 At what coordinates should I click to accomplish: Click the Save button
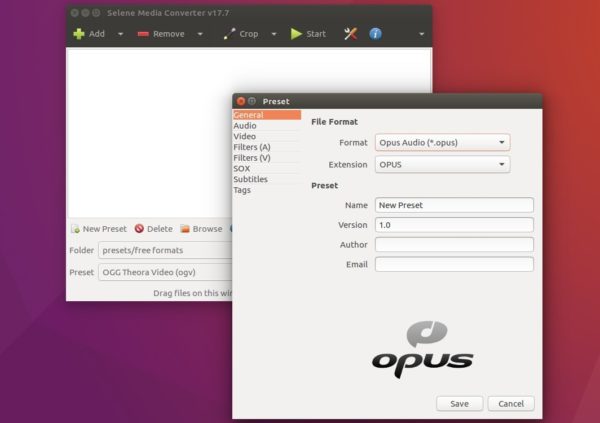460,404
